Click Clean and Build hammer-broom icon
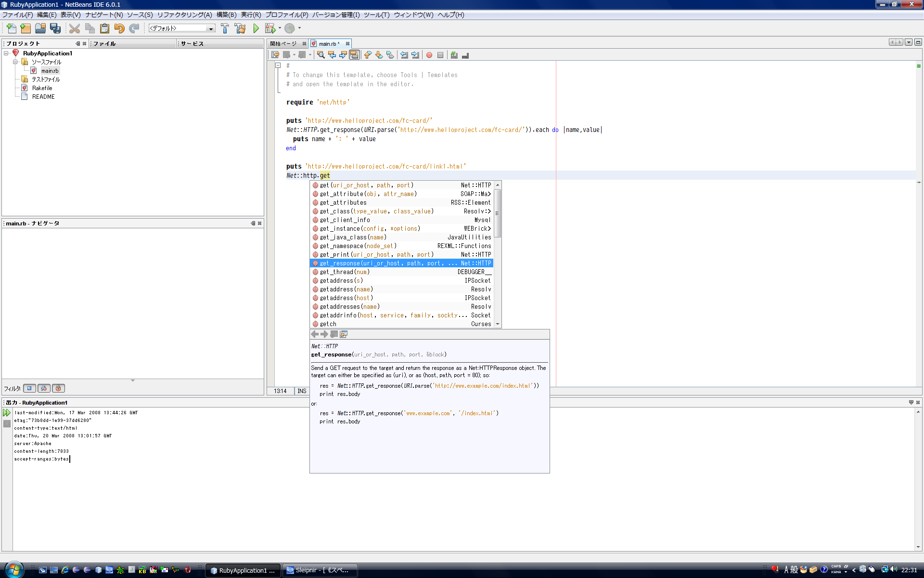This screenshot has width=924, height=578. point(240,28)
